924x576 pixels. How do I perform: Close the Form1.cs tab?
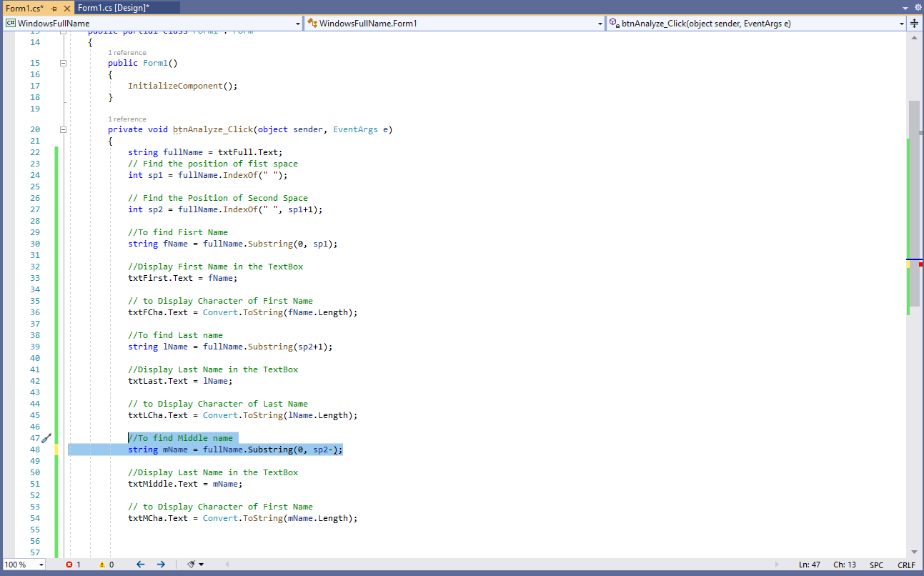66,8
